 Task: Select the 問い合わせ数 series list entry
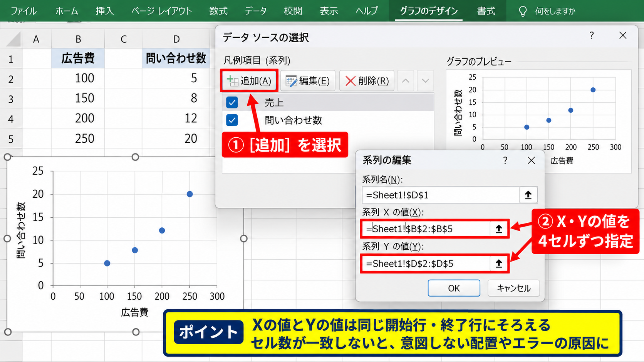point(328,120)
